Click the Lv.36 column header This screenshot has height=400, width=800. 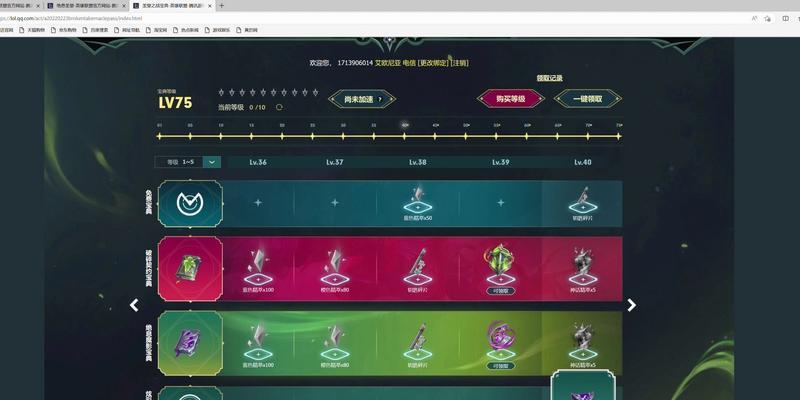point(258,162)
